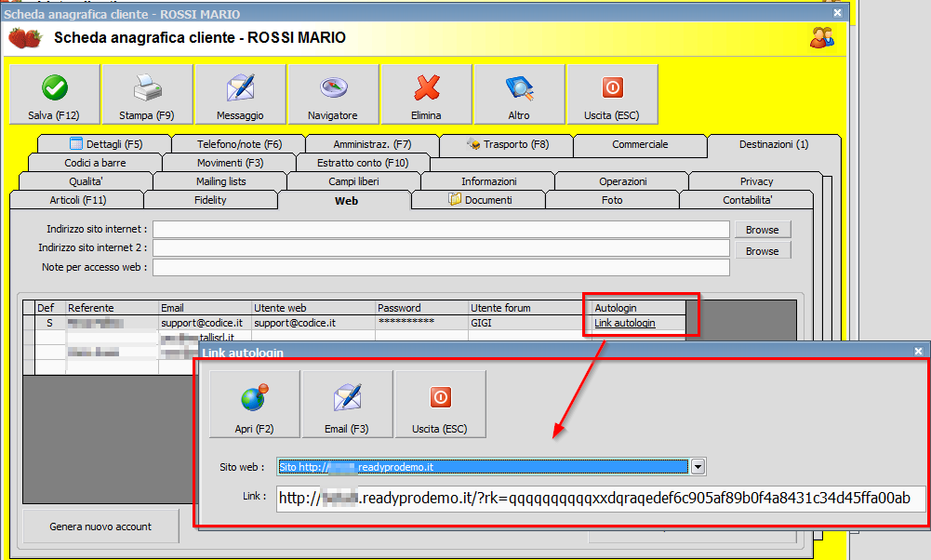The height and width of the screenshot is (560, 931).
Task: Switch to the Dettagli (F5) tab
Action: click(105, 144)
